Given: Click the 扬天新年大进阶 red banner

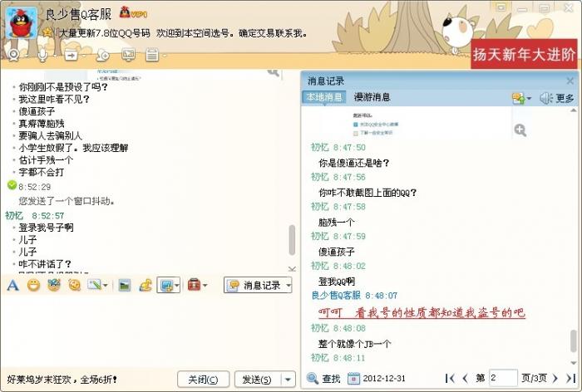Looking at the screenshot, I should 524,54.
